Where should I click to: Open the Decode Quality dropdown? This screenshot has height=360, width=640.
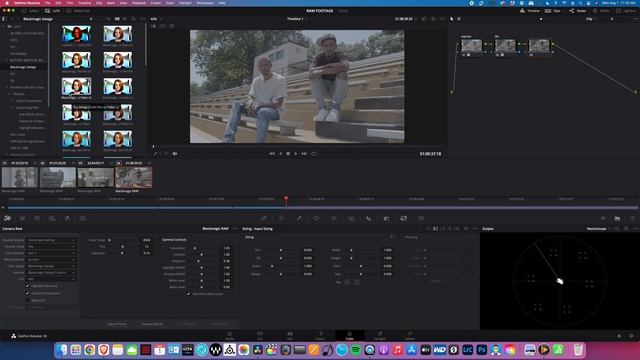click(x=51, y=240)
